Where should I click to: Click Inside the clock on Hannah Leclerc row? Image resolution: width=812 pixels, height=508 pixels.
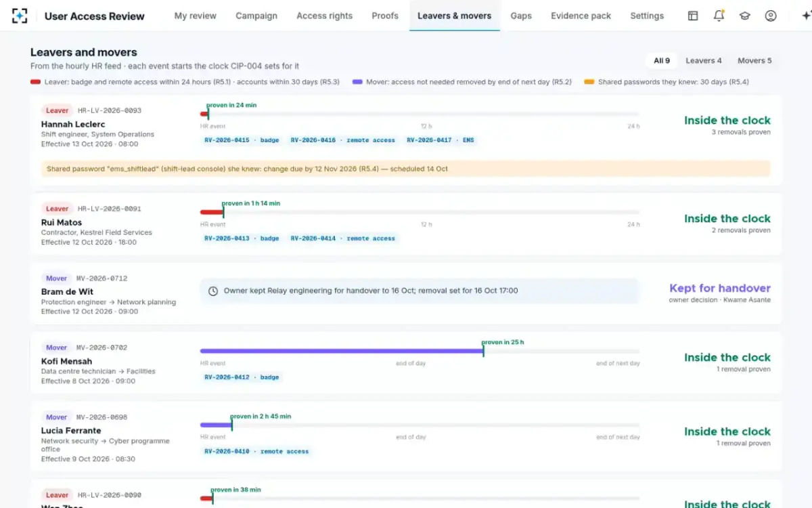tap(727, 121)
